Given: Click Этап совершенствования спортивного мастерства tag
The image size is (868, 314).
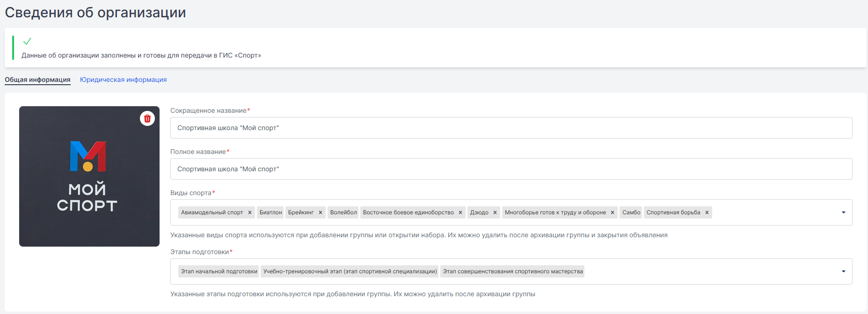Looking at the screenshot, I should pos(513,271).
